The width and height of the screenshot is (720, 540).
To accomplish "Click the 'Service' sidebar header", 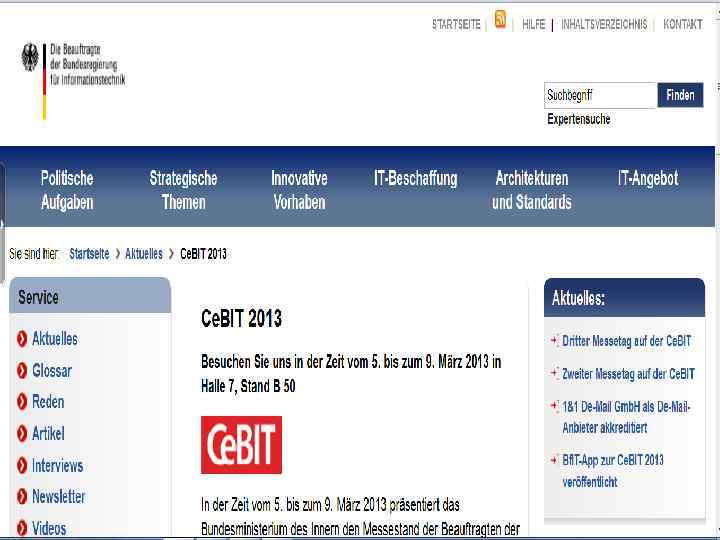I will pyautogui.click(x=90, y=296).
